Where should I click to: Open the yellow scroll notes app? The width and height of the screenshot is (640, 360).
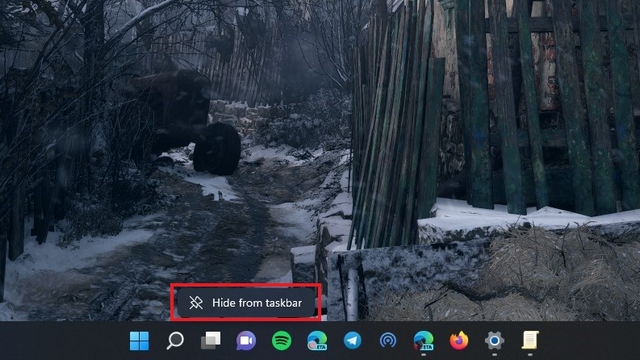530,340
